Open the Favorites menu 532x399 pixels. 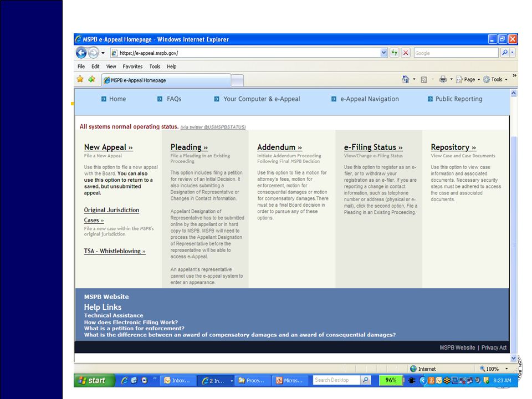(x=132, y=66)
